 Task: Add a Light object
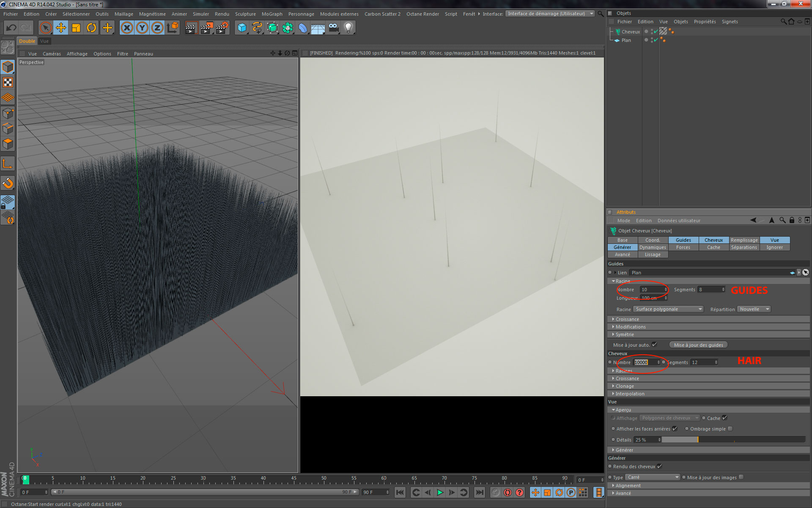click(348, 28)
